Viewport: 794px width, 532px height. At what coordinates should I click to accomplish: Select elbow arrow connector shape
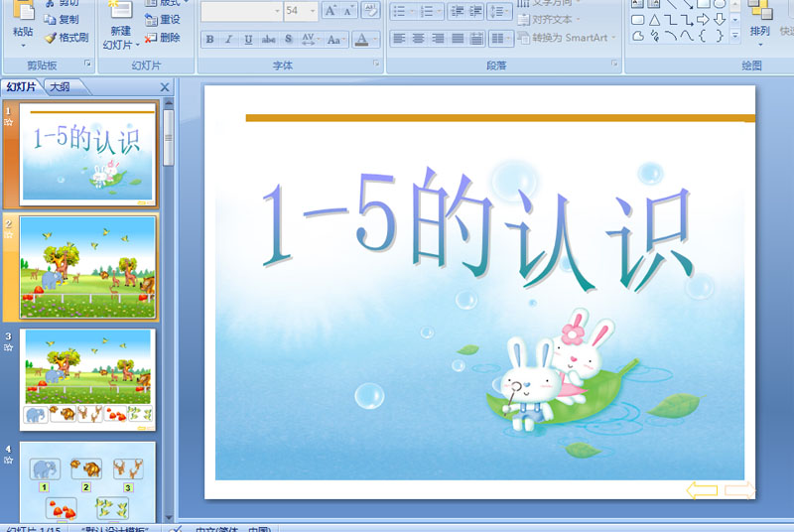tap(687, 20)
